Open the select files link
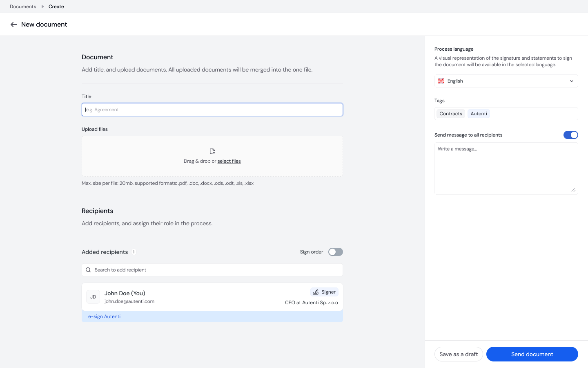This screenshot has width=588, height=368. click(229, 161)
